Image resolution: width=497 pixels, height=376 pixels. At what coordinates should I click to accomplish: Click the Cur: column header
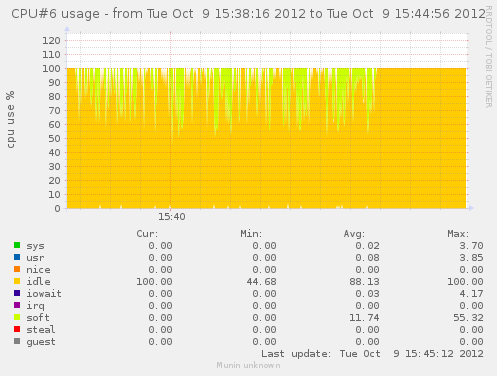pyautogui.click(x=147, y=234)
